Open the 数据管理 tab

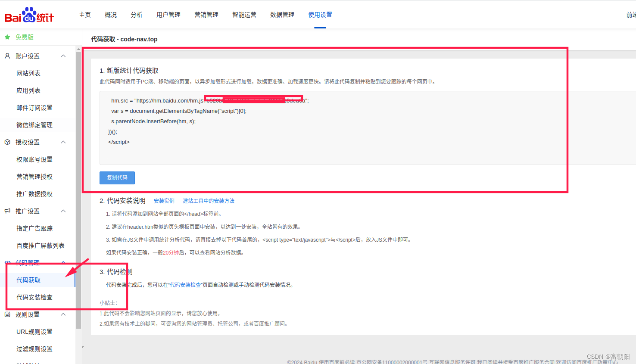pyautogui.click(x=282, y=15)
